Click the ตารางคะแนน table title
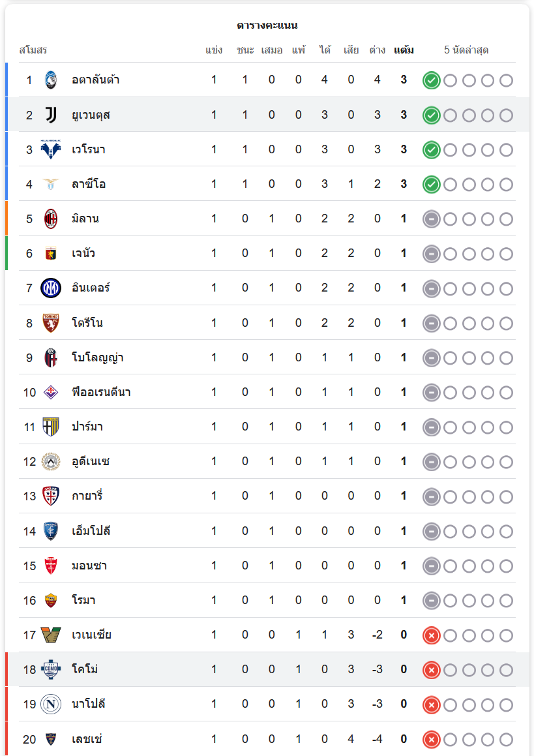534x756 pixels. [x=267, y=25]
